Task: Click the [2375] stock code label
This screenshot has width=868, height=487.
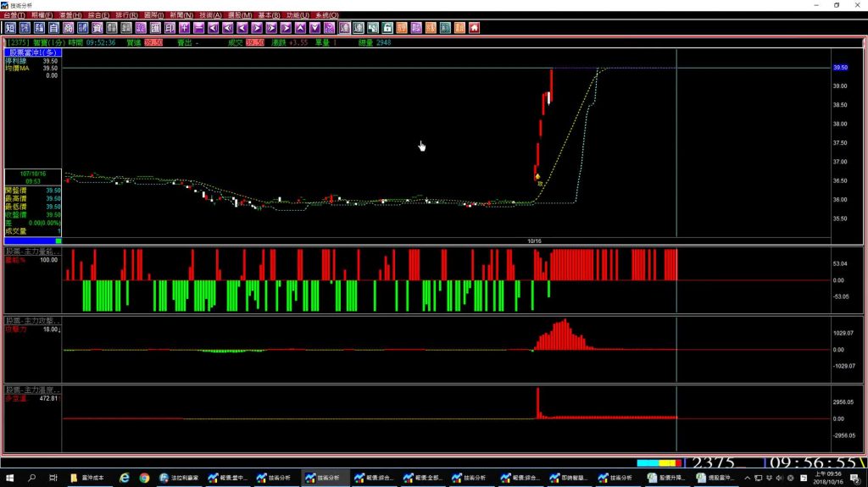Action: pyautogui.click(x=19, y=42)
